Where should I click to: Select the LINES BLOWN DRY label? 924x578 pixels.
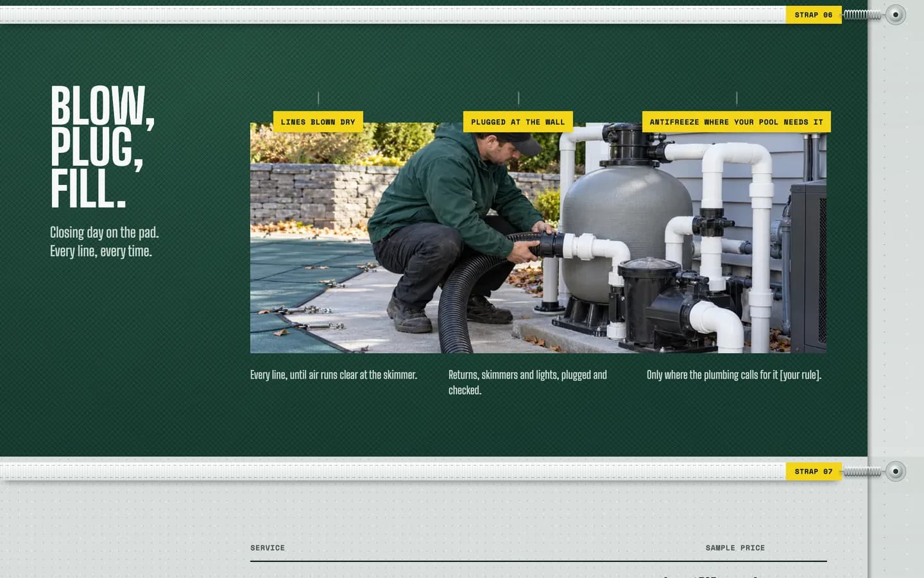(318, 122)
